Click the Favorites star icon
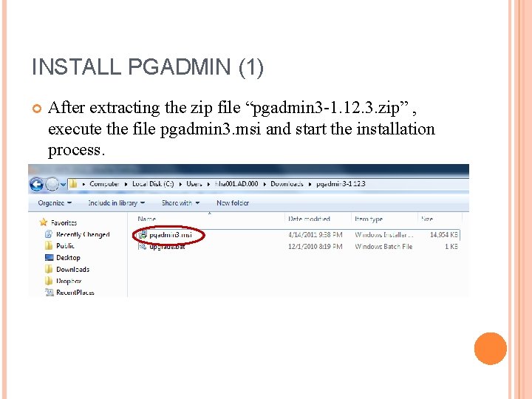Screen dimensions: 532x399 [44, 222]
